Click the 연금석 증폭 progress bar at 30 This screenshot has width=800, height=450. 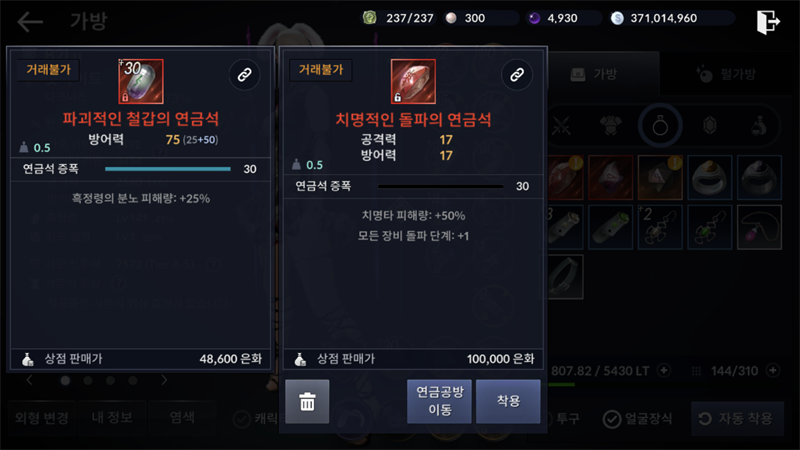tap(168, 169)
